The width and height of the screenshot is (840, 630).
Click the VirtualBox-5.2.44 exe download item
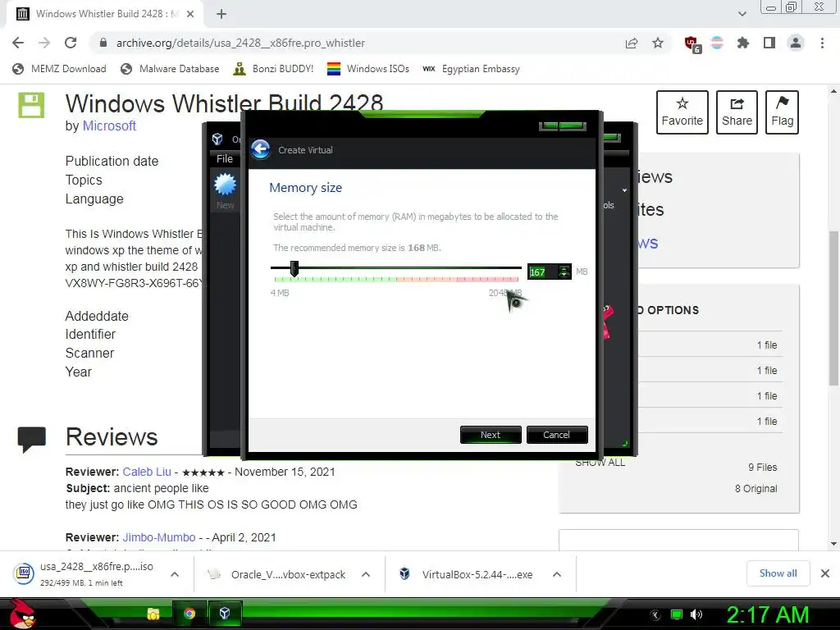pyautogui.click(x=467, y=574)
